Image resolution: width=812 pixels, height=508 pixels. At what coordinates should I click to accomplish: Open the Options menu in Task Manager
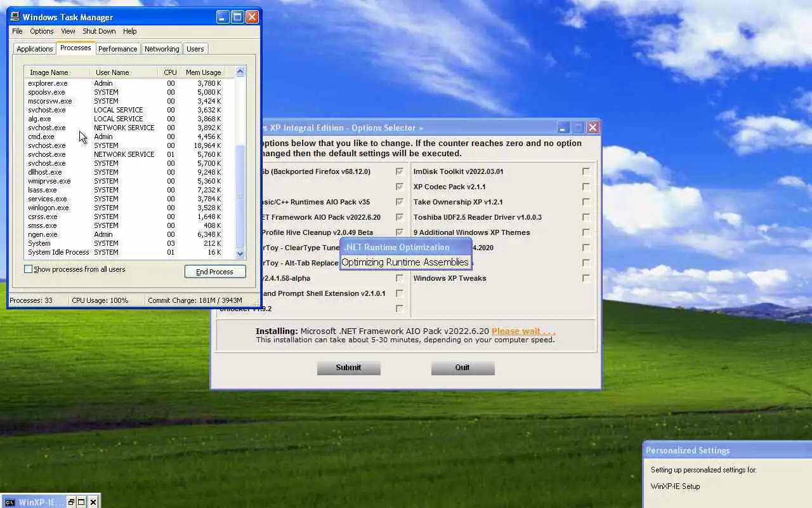point(42,31)
